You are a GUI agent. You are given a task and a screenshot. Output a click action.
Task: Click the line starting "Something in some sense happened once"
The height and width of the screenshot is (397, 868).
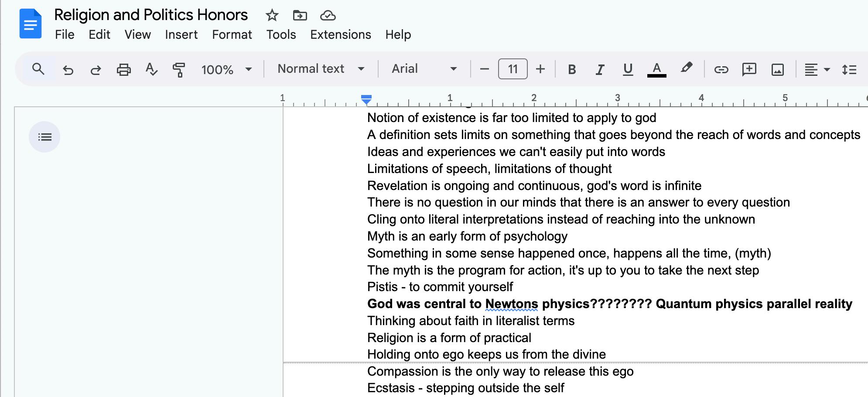click(x=569, y=253)
